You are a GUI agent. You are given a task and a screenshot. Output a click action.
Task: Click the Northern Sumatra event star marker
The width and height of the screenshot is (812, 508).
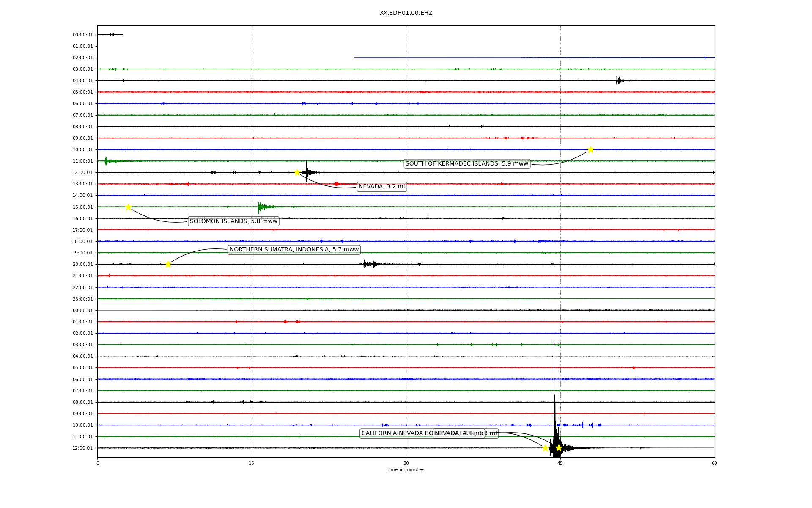(168, 264)
